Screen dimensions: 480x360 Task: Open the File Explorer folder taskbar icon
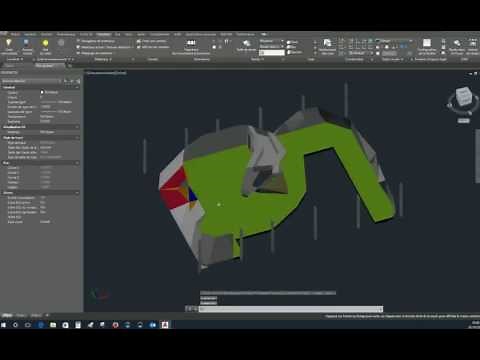(53, 324)
